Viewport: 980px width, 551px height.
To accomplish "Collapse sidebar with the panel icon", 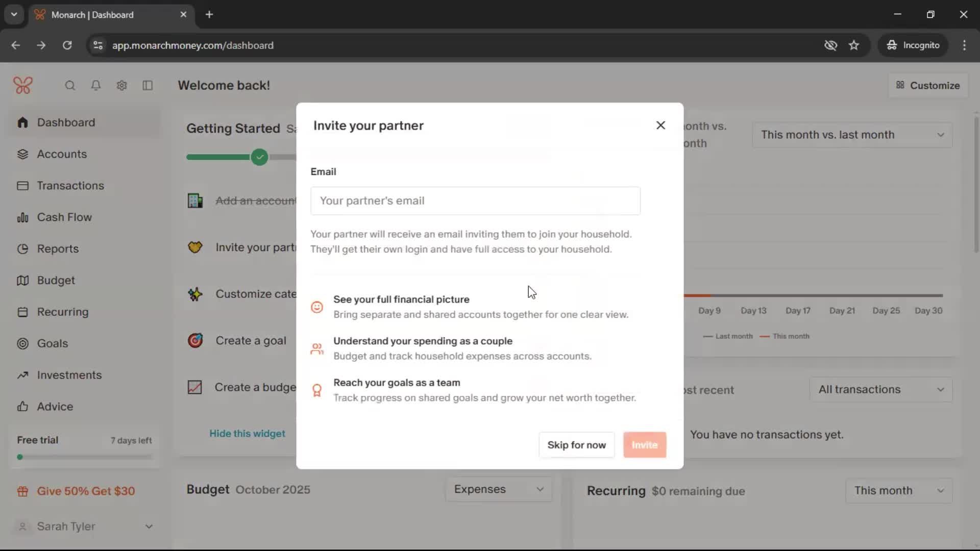I will (148, 85).
